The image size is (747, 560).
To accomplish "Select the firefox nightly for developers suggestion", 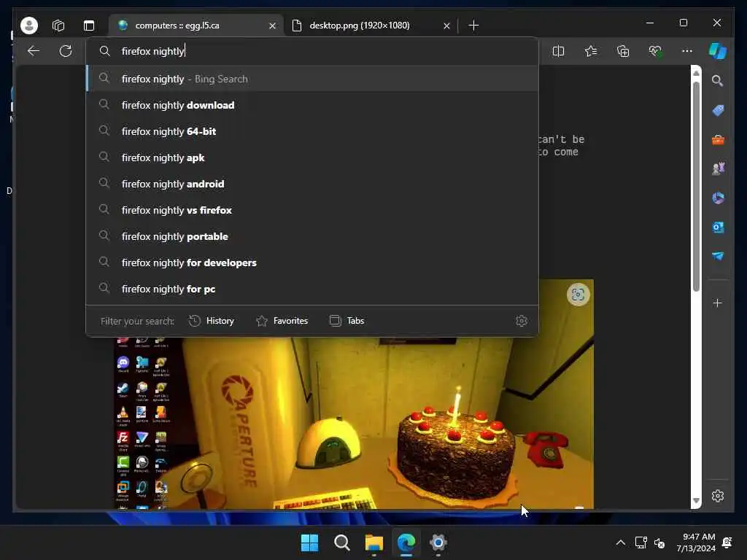I will (x=312, y=262).
